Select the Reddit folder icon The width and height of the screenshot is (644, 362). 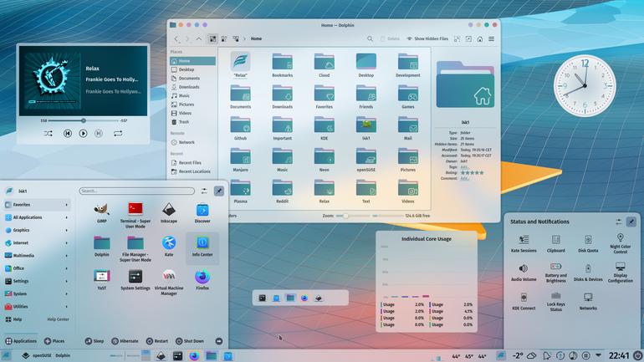tap(282, 188)
